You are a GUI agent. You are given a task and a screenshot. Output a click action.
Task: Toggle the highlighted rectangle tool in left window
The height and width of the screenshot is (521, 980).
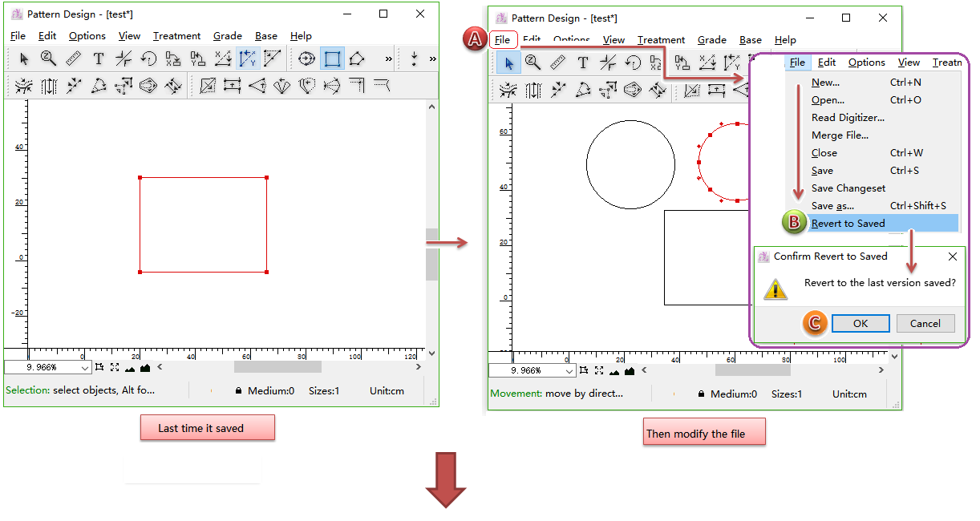point(332,59)
